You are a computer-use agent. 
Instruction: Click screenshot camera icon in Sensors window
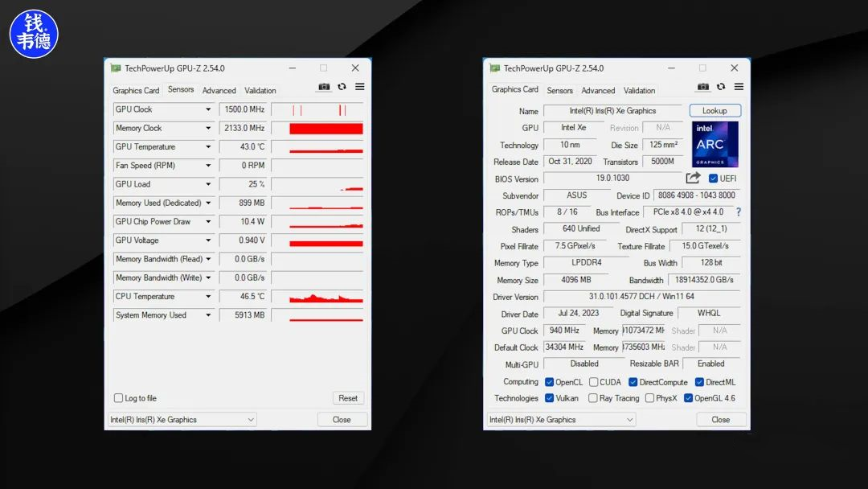pyautogui.click(x=324, y=87)
